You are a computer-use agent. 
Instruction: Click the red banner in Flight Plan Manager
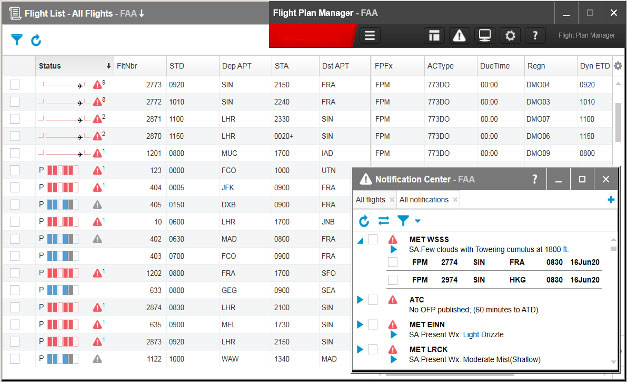click(312, 36)
